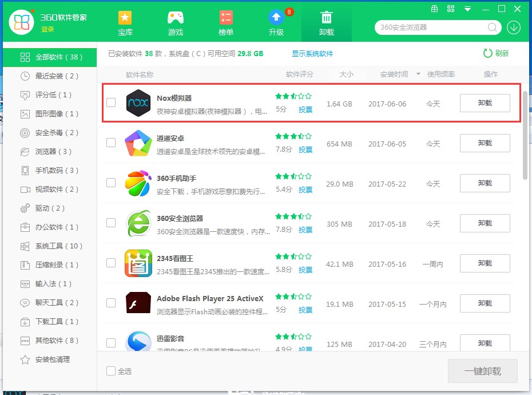The image size is (532, 395).
Task: Switch to the 游戏 tab
Action: point(175,18)
